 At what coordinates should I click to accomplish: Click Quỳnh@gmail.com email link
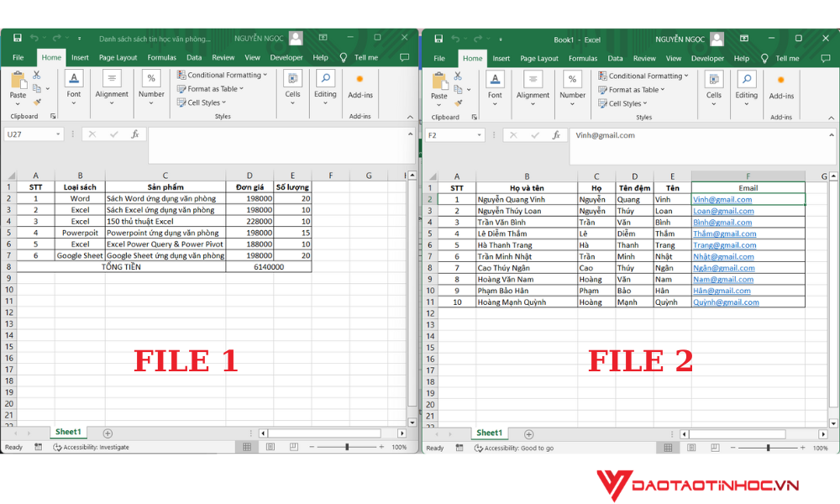click(x=726, y=302)
